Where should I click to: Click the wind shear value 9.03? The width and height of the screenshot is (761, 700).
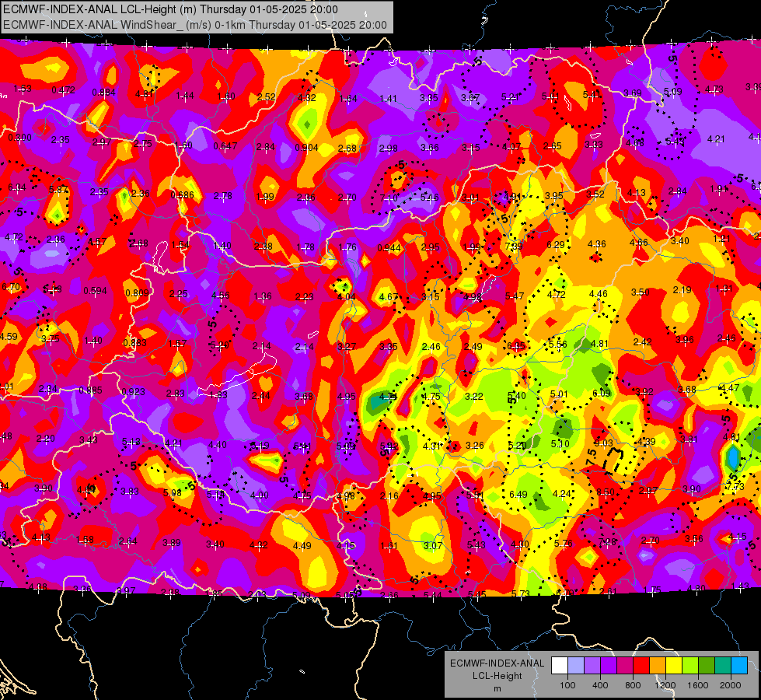point(604,443)
